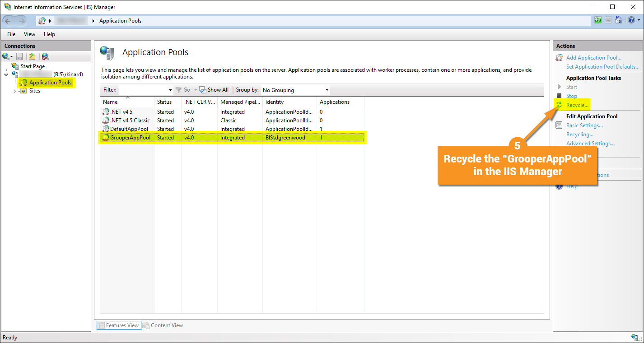Open the dropdown arrow beside the Help icon
Screen dimensions: 644x343
point(638,21)
